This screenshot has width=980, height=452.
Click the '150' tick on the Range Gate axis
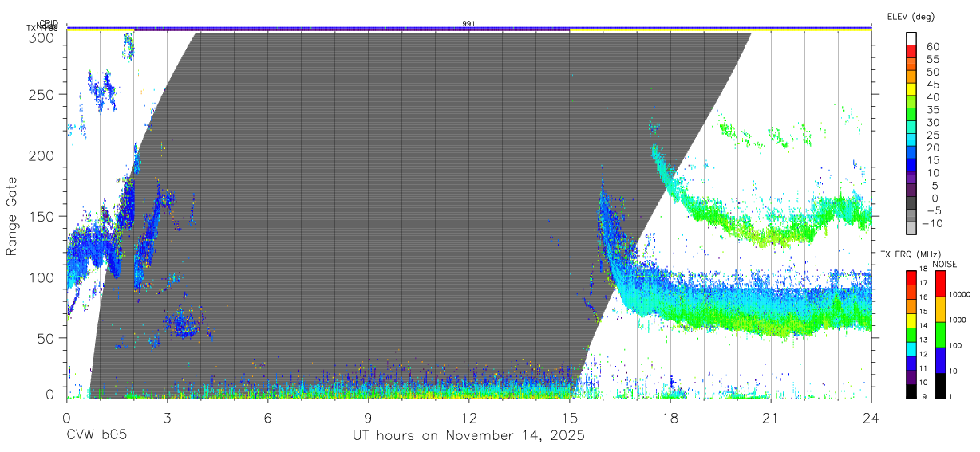[x=42, y=216]
